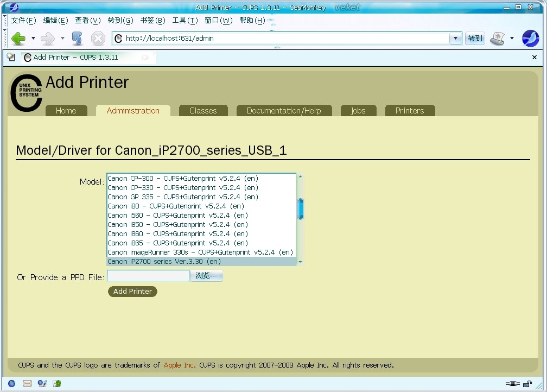Image resolution: width=547 pixels, height=392 pixels.
Task: Open Navigator from status bar icon
Action: coord(12,384)
